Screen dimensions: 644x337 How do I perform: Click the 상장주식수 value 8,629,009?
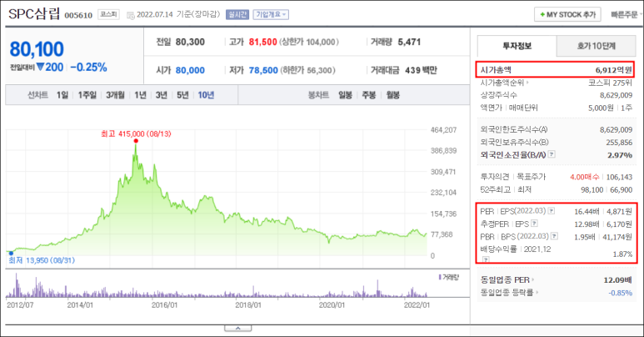point(616,95)
